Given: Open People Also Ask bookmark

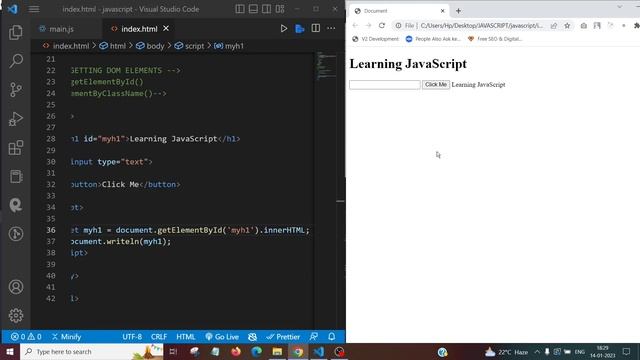Looking at the screenshot, I should (433, 39).
